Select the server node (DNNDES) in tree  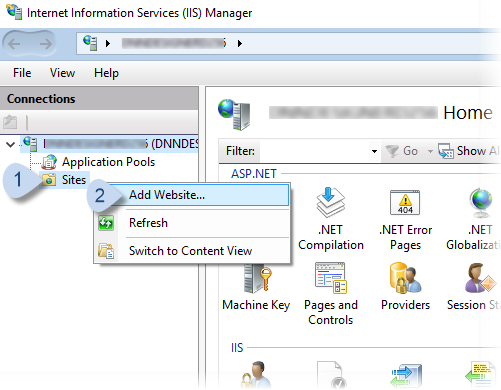point(110,144)
